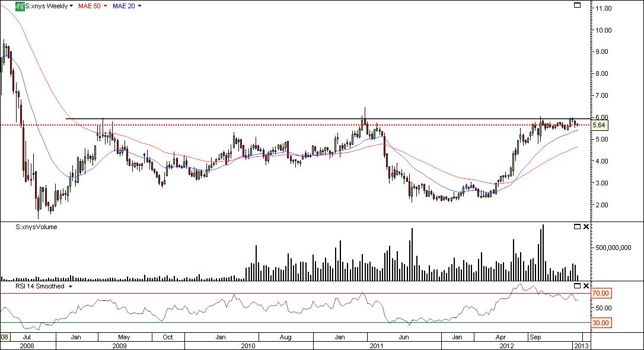Image resolution: width=644 pixels, height=350 pixels.
Task: Click the 70.00 RSI overbought label
Action: (601, 293)
